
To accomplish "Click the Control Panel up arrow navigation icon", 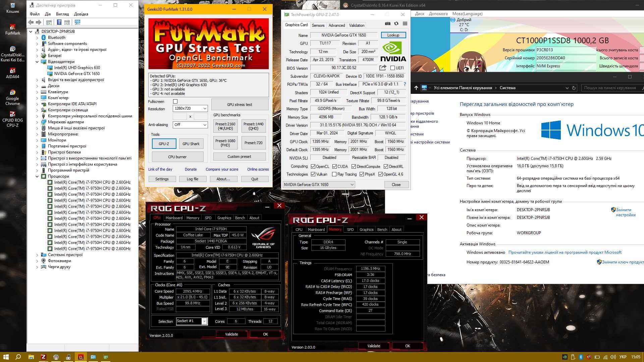I will [x=416, y=88].
